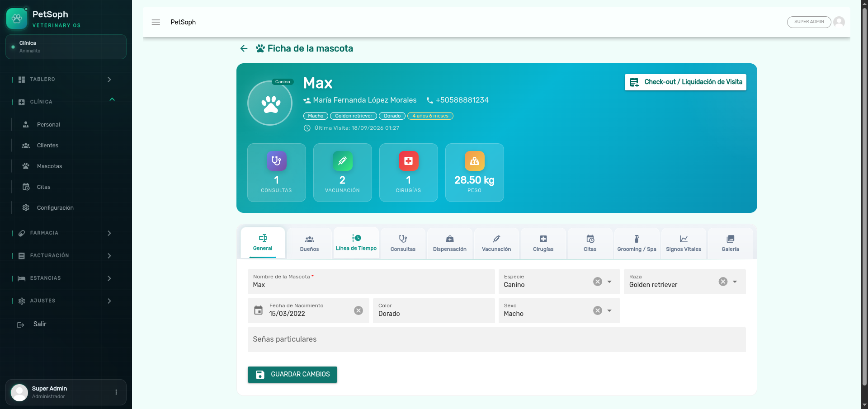
Task: Expand the Facturación section chevron
Action: (x=109, y=256)
